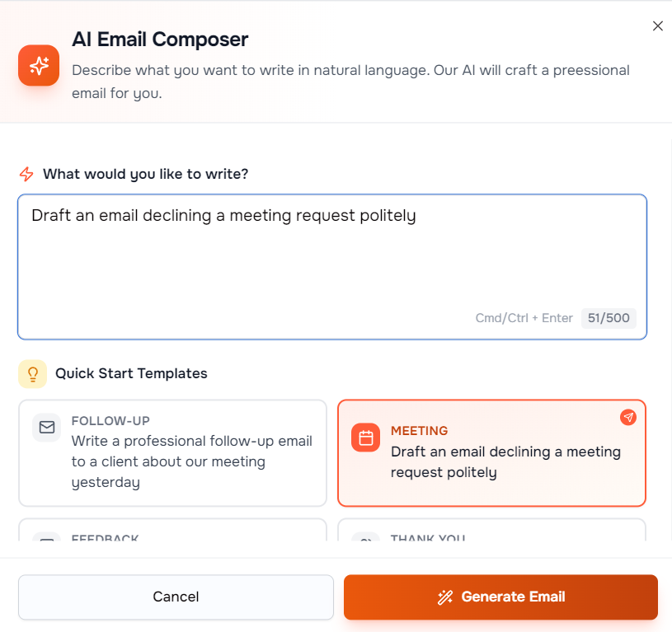672x632 pixels.
Task: Select the Follow-up quick start template
Action: 172,452
